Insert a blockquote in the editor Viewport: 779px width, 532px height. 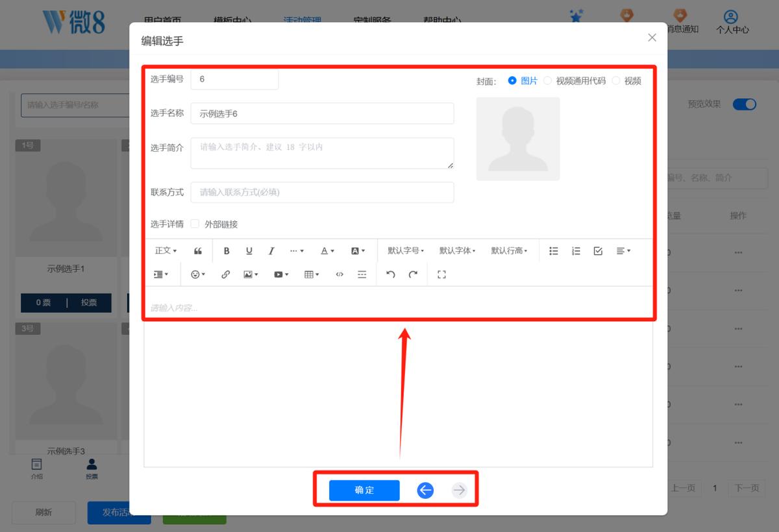click(x=198, y=251)
